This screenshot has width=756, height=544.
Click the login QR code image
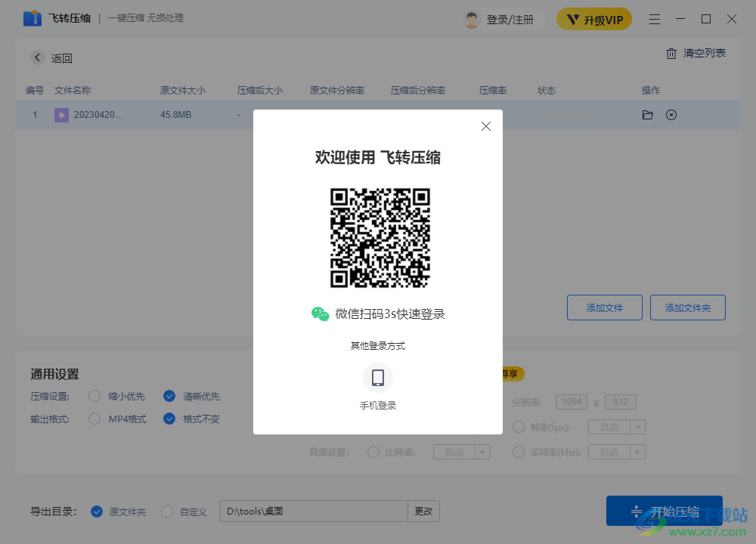pos(380,238)
